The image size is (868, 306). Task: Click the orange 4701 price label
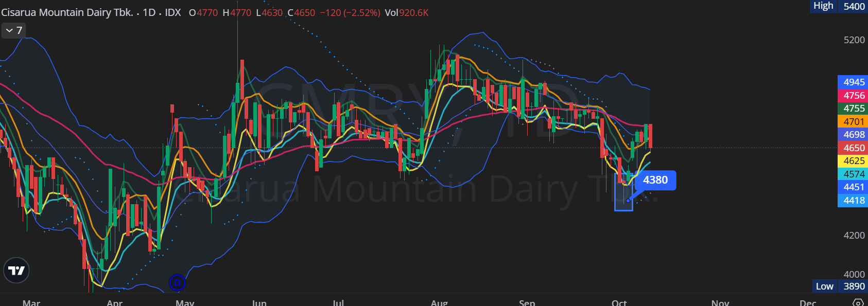(853, 122)
